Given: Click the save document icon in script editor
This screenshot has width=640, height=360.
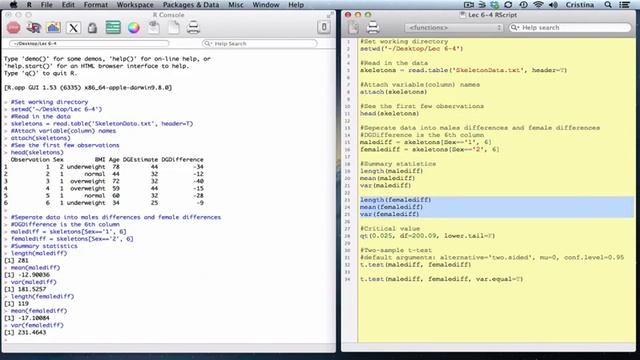Looking at the screenshot, I should click(353, 27).
